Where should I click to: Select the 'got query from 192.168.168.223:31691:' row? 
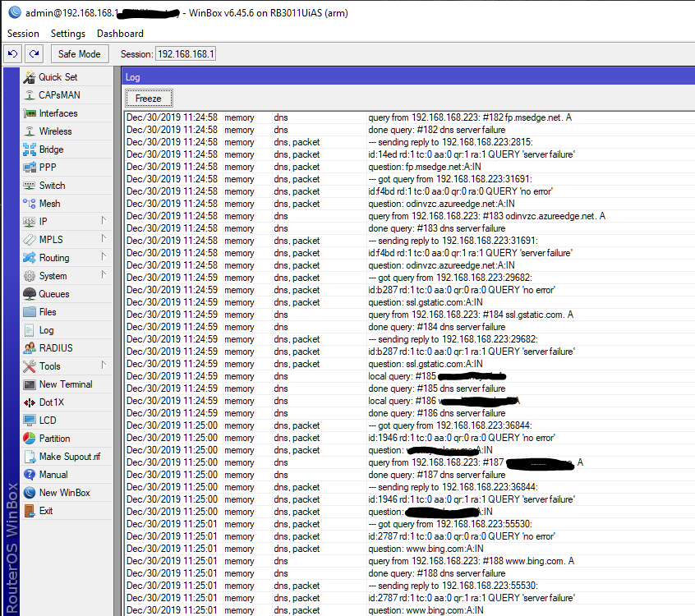410,179
